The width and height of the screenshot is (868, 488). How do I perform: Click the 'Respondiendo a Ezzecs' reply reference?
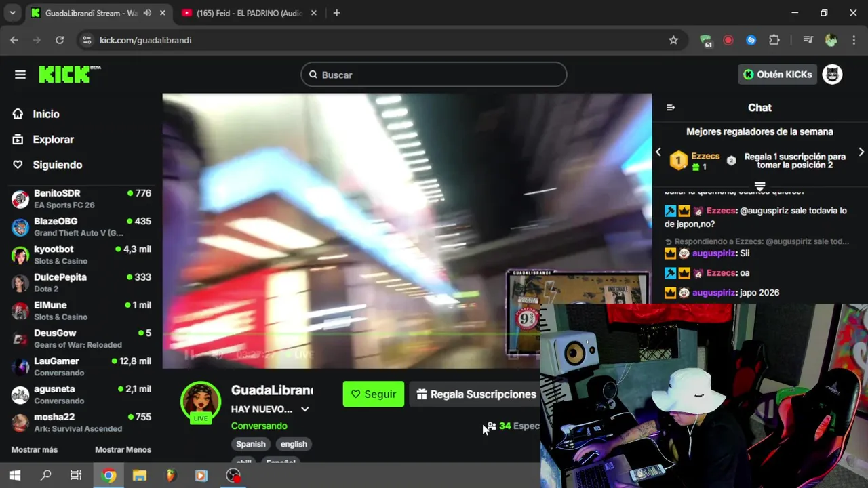757,241
